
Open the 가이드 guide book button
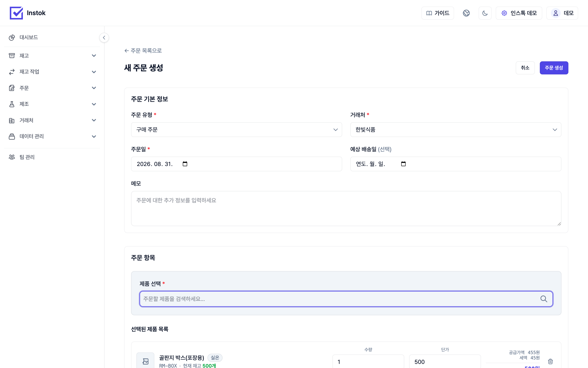(x=438, y=13)
